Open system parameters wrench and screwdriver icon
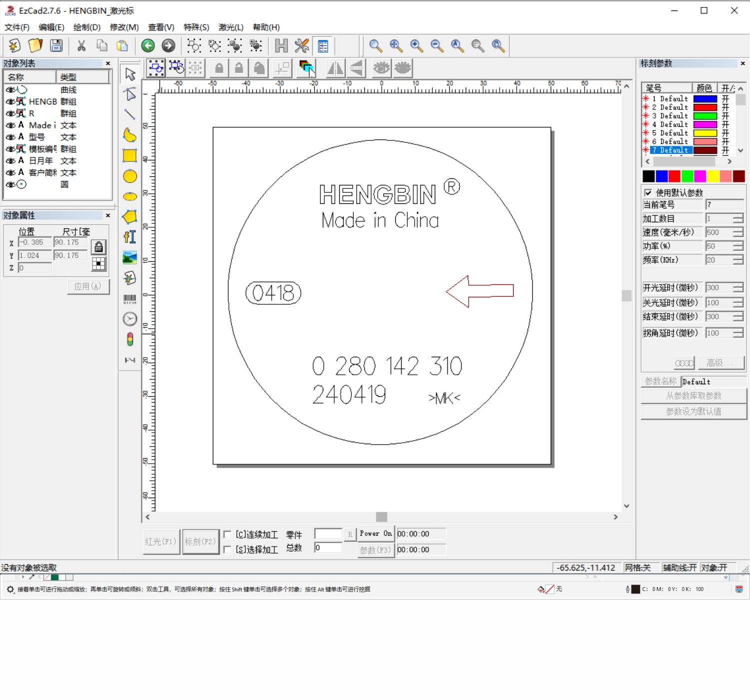The height and width of the screenshot is (700, 750). (x=302, y=46)
